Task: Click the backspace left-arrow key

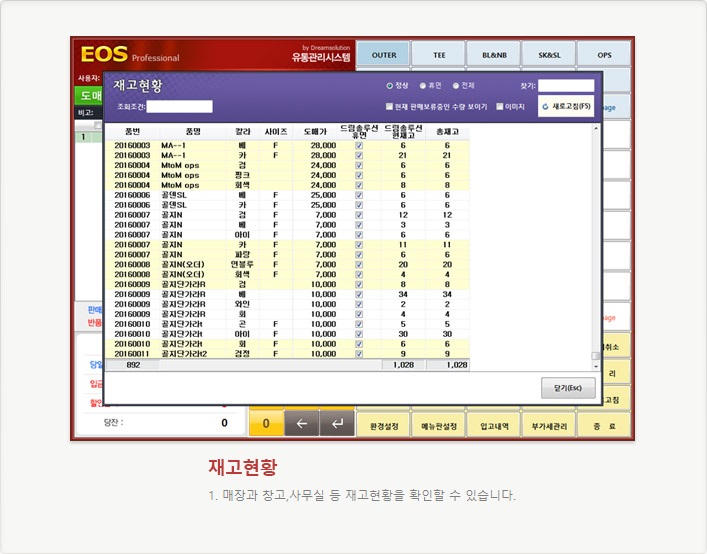Action: tap(302, 423)
